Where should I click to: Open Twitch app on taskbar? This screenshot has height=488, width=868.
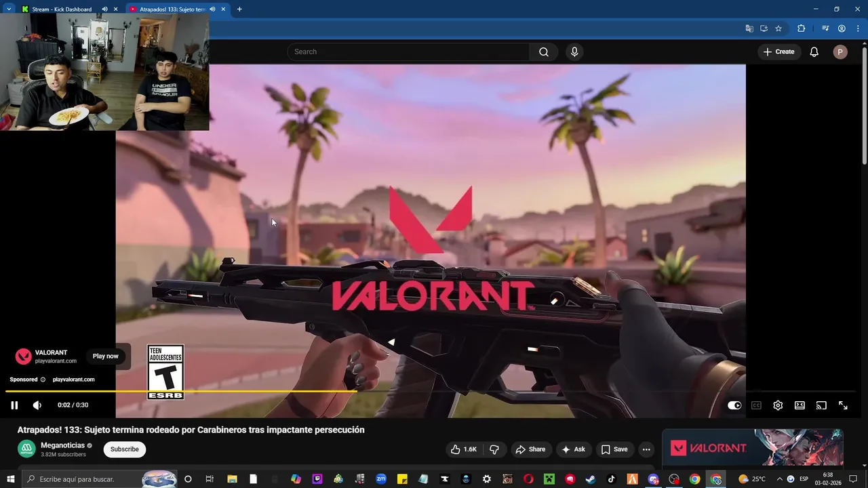click(x=317, y=479)
